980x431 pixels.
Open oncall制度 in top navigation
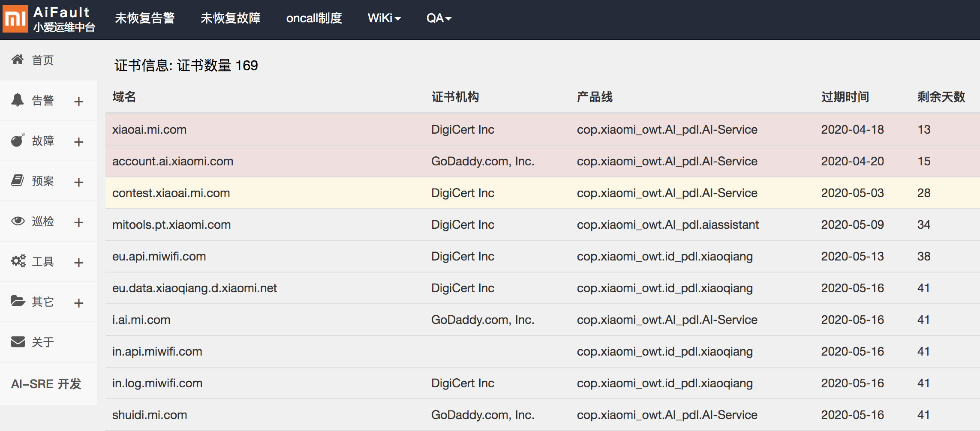point(314,18)
